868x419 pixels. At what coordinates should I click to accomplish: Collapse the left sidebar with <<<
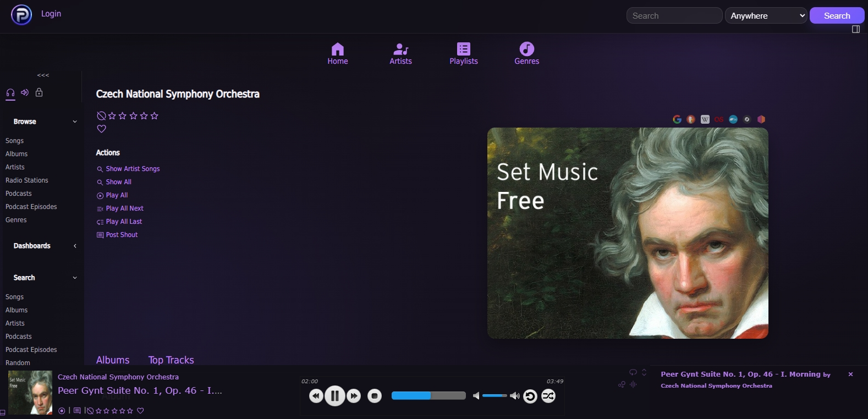(x=43, y=75)
